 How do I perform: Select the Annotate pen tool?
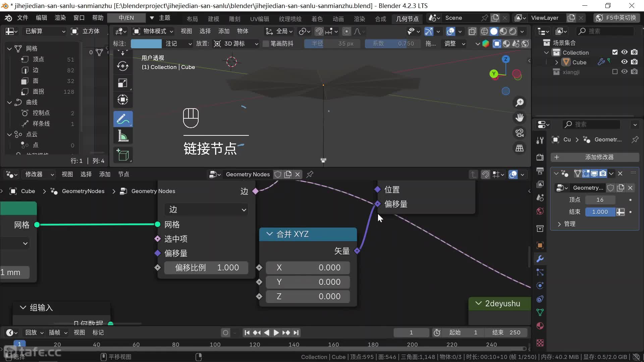[123, 119]
